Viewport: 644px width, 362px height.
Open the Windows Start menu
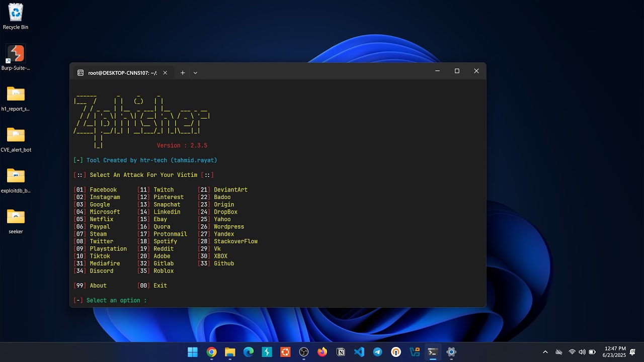pyautogui.click(x=193, y=352)
